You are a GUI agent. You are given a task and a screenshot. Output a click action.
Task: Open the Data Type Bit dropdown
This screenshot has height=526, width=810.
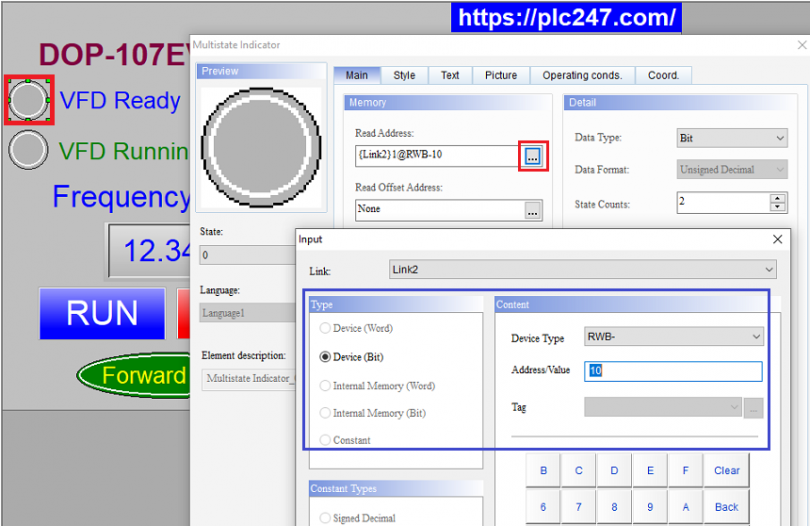pos(732,138)
